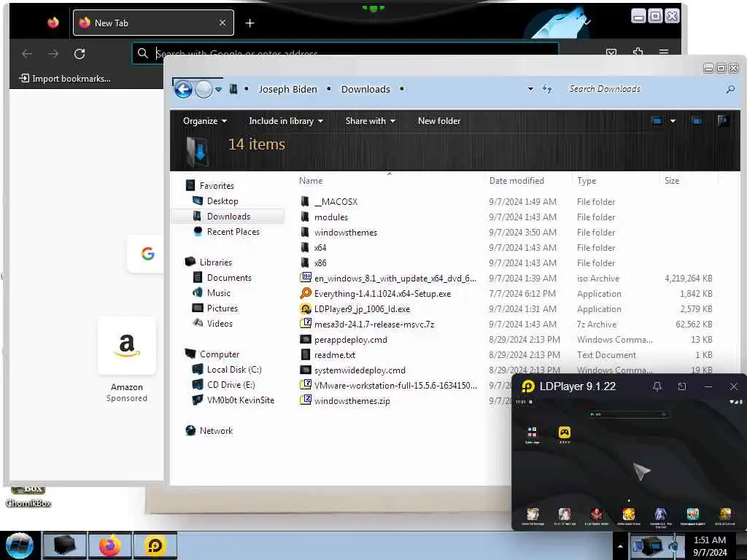Click the Explorer refresh address icon

click(547, 89)
